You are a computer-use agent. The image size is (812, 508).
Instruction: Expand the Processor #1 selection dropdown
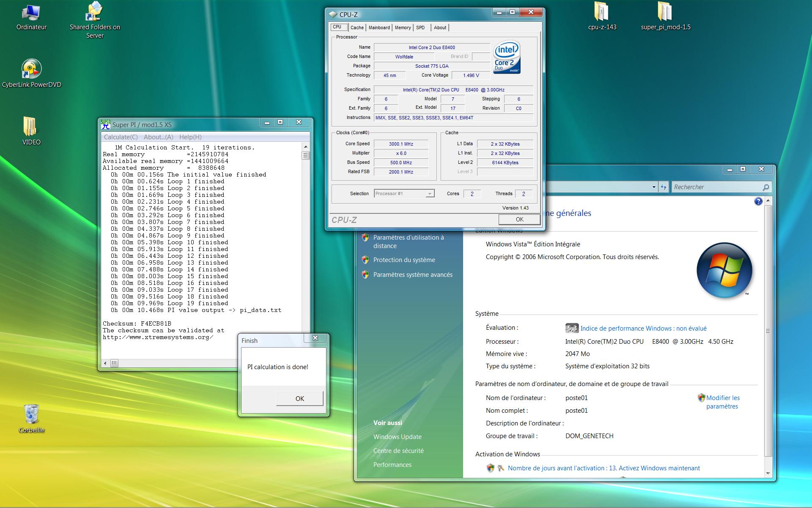(x=430, y=194)
